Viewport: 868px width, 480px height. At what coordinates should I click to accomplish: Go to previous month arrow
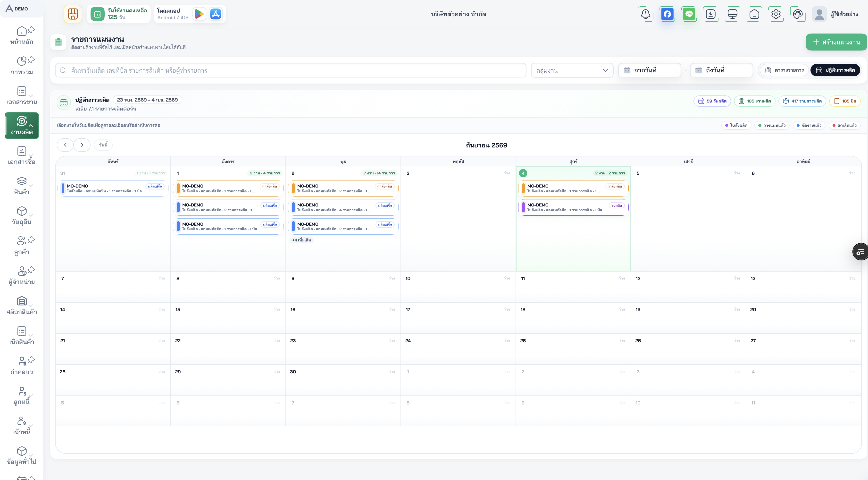[65, 145]
